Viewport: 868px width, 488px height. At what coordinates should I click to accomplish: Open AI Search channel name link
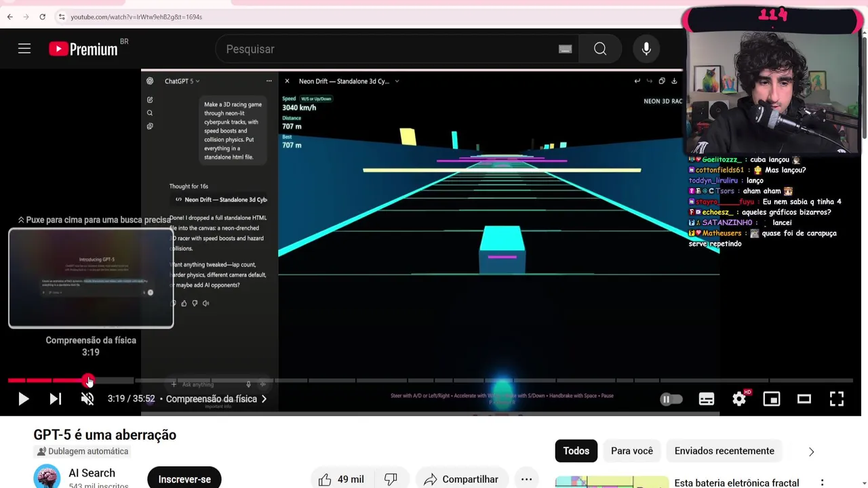92,473
